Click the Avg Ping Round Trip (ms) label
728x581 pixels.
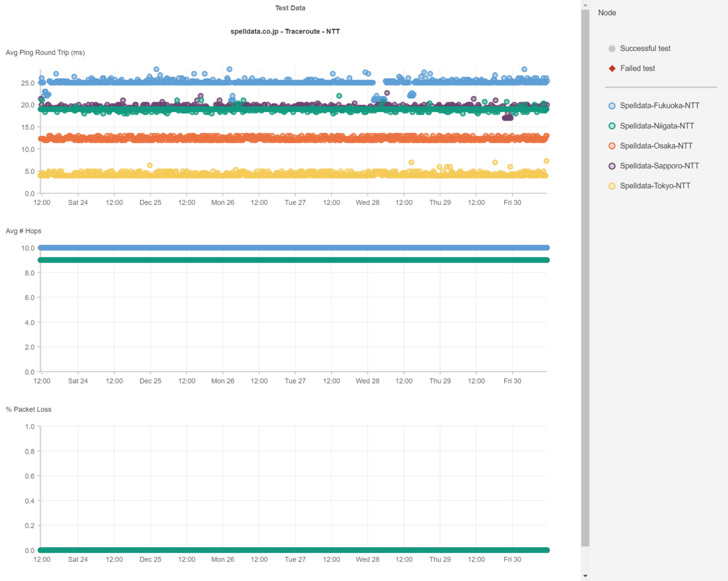click(45, 53)
